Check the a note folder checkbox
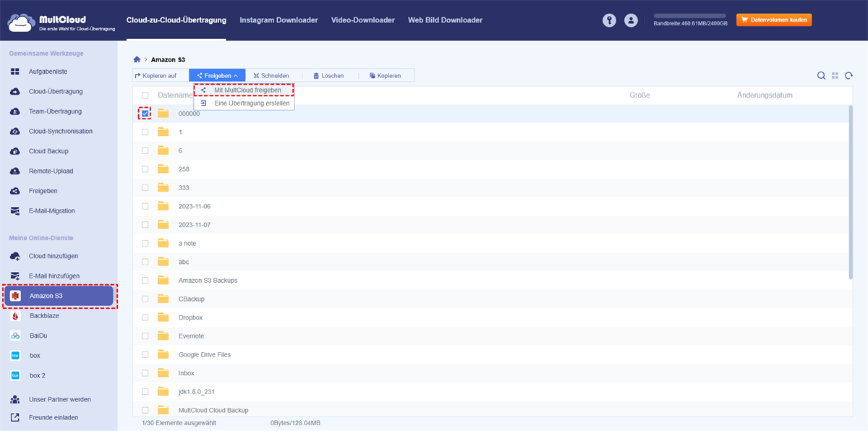868x431 pixels. 145,244
